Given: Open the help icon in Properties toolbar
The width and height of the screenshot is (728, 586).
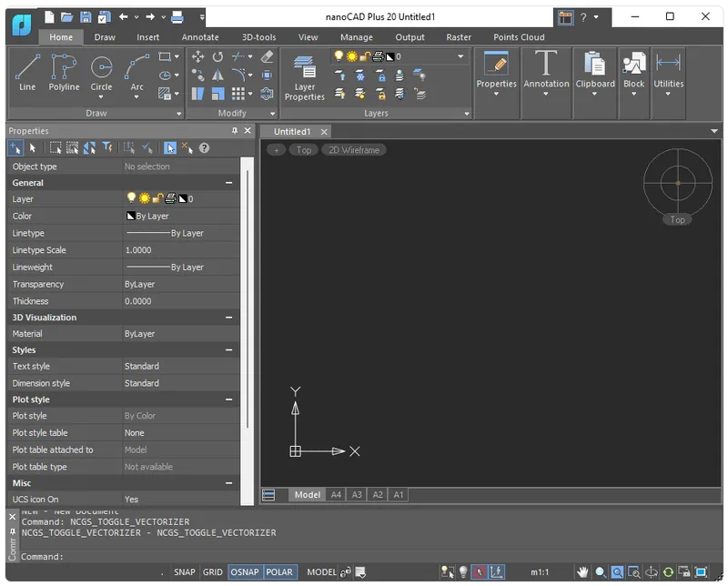Looking at the screenshot, I should [x=204, y=147].
